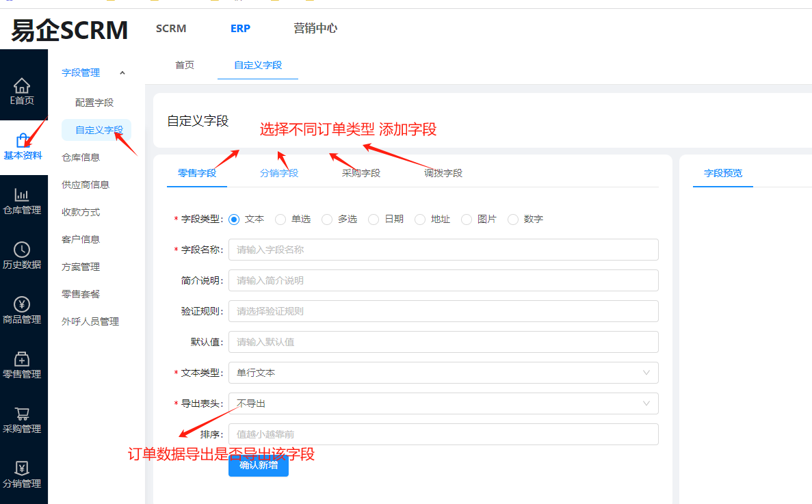The width and height of the screenshot is (812, 504).
Task: Open the 导出表头 dropdown
Action: click(x=443, y=403)
